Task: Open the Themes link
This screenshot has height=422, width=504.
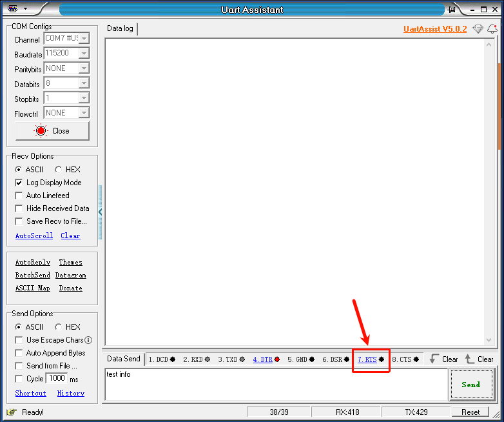Action: (x=70, y=262)
